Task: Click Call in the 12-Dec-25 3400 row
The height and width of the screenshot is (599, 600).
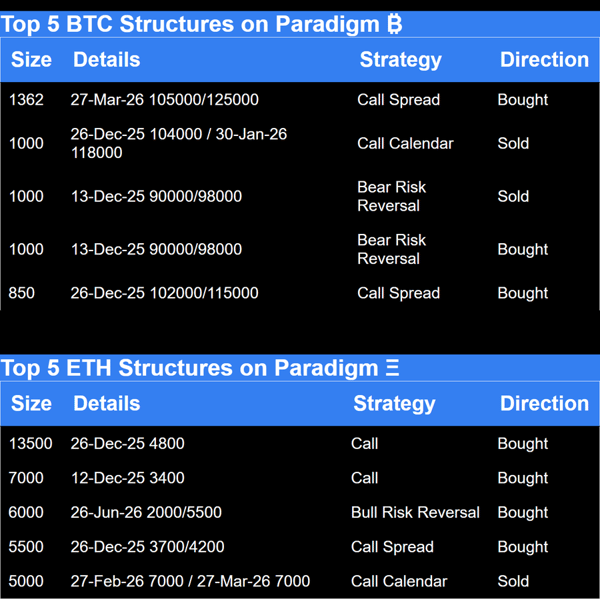Action: click(365, 478)
